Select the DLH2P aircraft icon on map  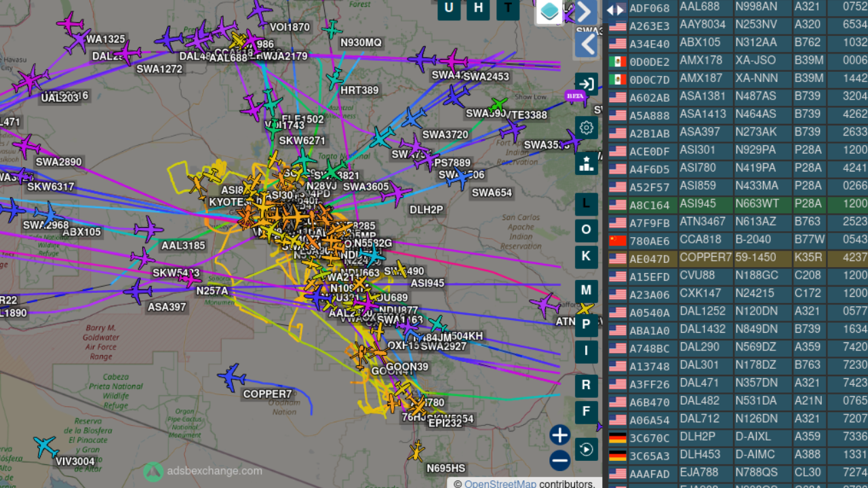pyautogui.click(x=395, y=195)
